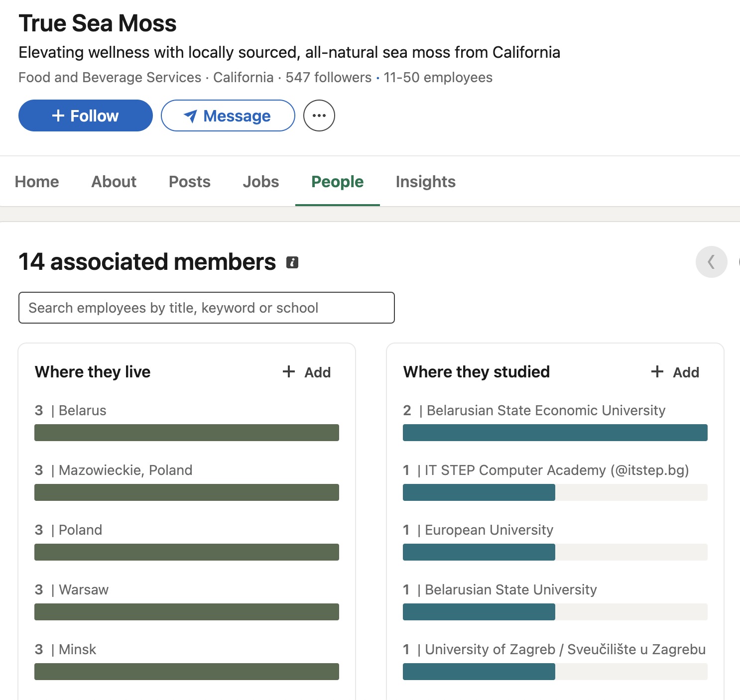Select the People tab
The height and width of the screenshot is (700, 740).
[338, 182]
